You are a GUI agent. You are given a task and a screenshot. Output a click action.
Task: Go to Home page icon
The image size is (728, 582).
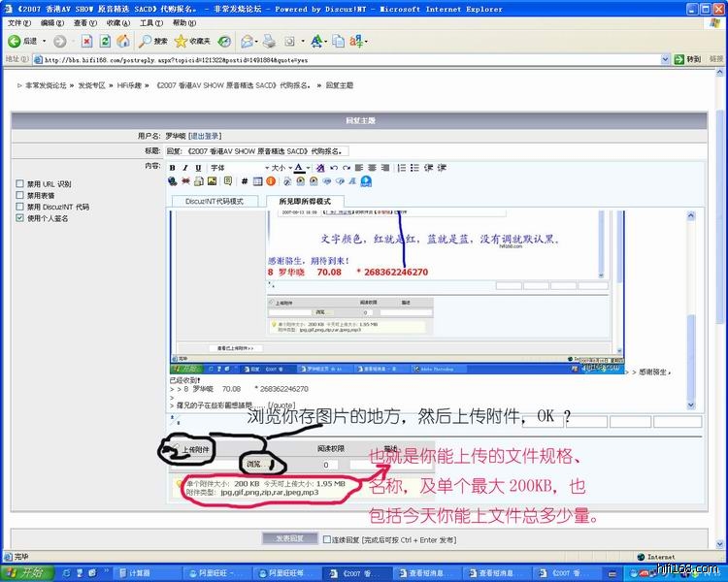[123, 42]
